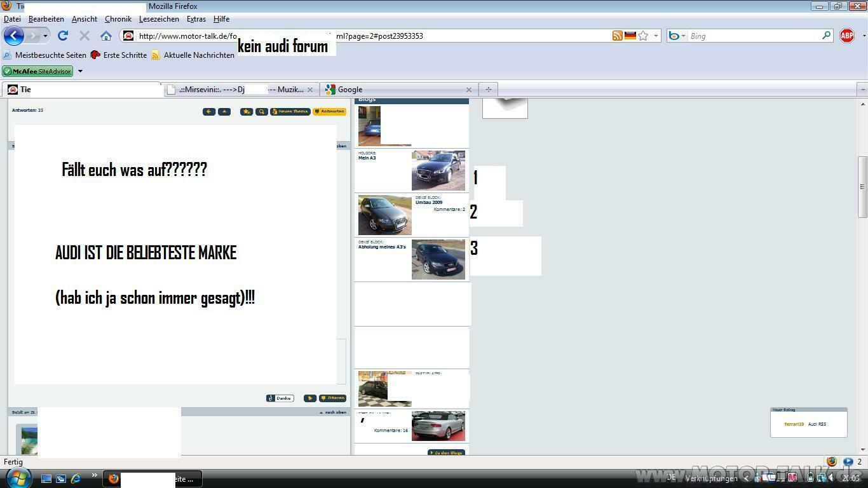868x488 pixels.
Task: Click the McAfee SiteAdvisor button
Action: coord(37,71)
